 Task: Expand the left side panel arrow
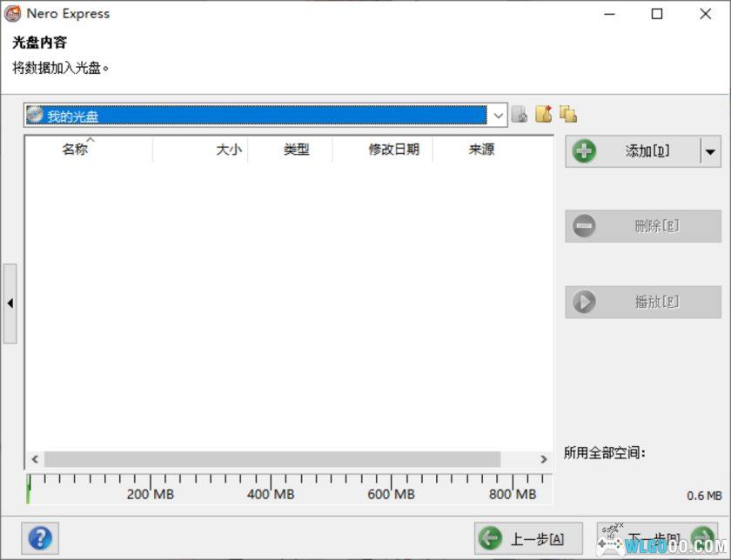10,303
